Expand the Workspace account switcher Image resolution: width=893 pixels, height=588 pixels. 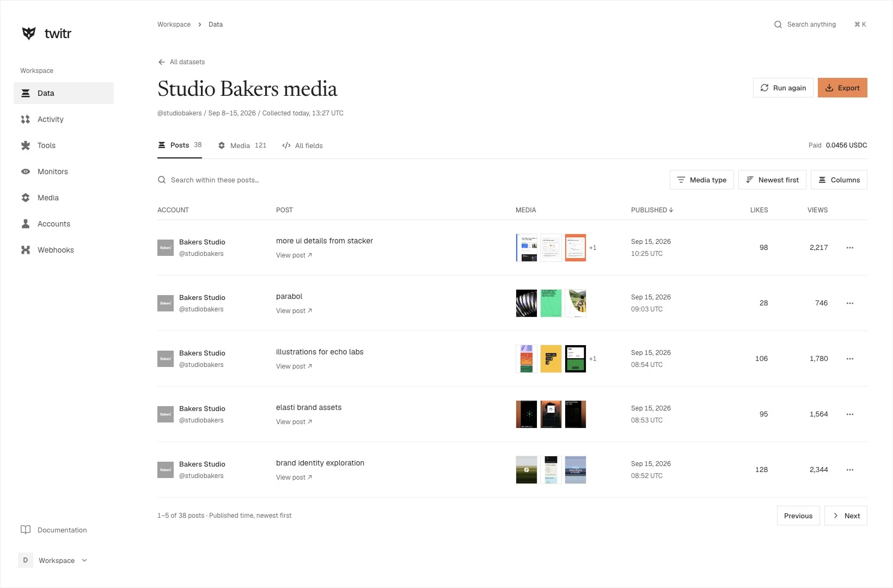(53, 560)
